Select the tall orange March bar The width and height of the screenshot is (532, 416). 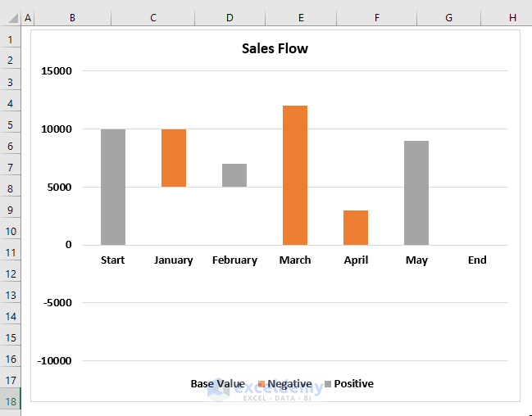click(295, 175)
